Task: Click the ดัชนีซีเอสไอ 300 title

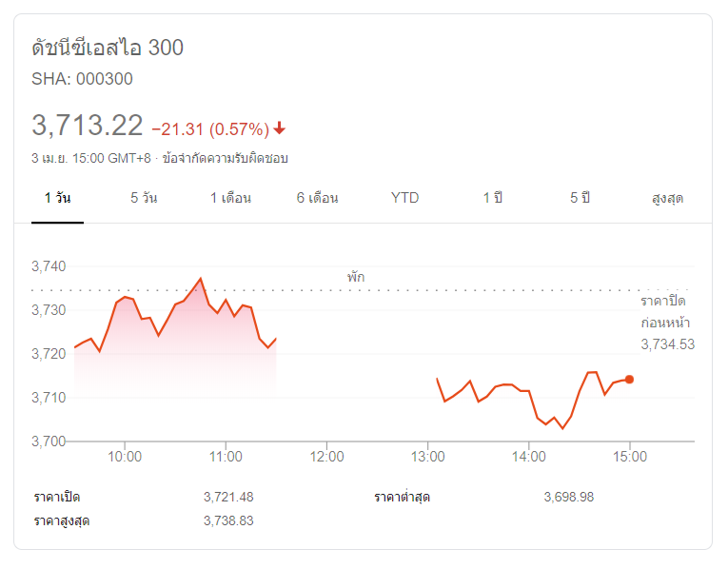Action: point(108,48)
